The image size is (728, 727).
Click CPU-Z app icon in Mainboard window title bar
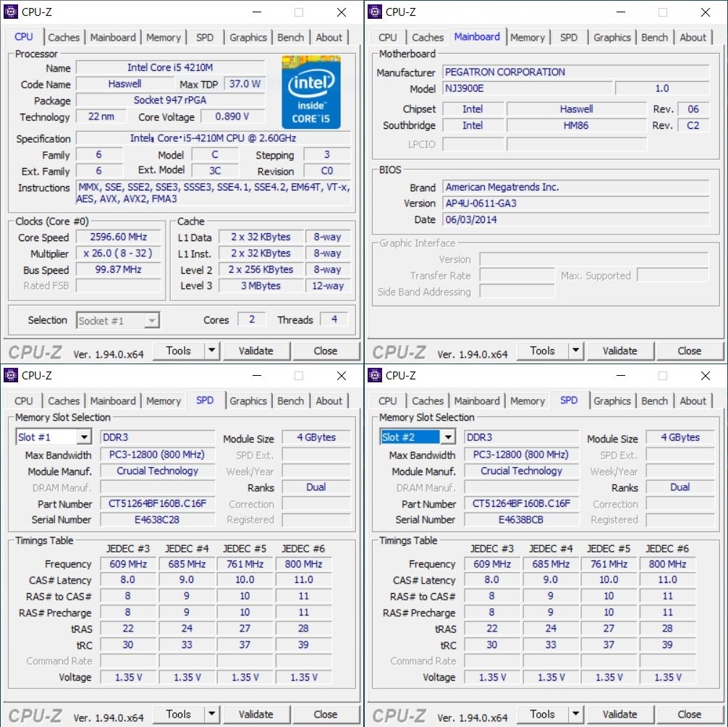pos(375,12)
